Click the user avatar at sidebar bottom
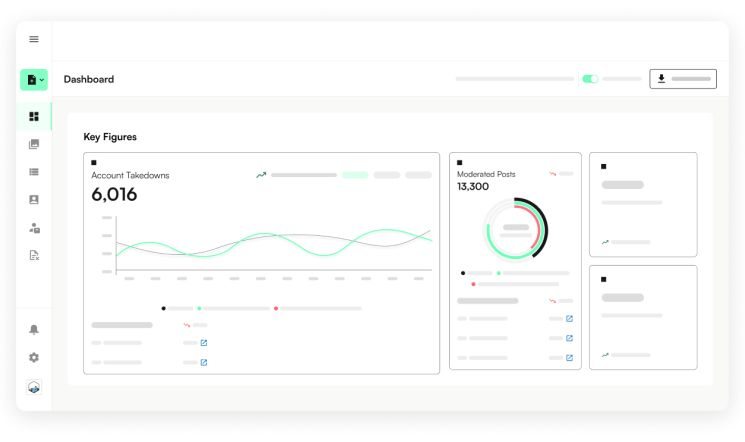This screenshot has width=745, height=442. pos(34,387)
